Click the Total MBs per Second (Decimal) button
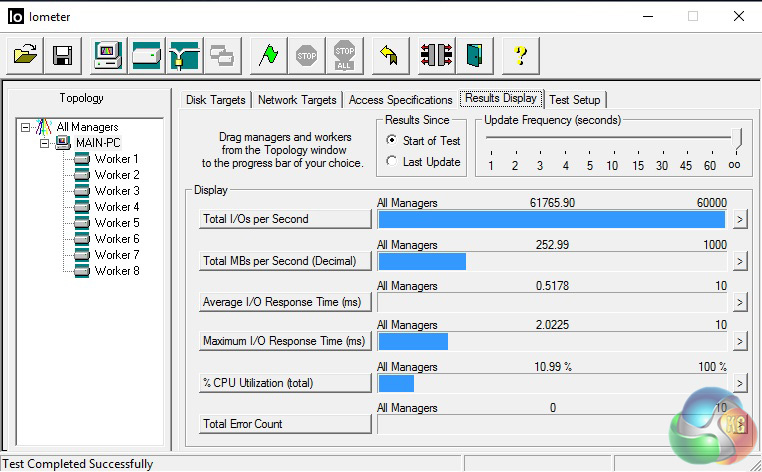 [x=286, y=261]
